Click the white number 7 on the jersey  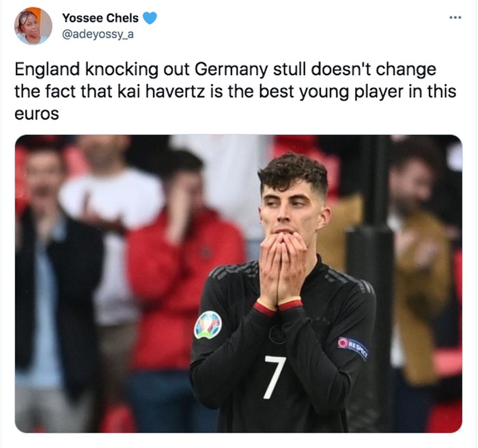(x=275, y=377)
